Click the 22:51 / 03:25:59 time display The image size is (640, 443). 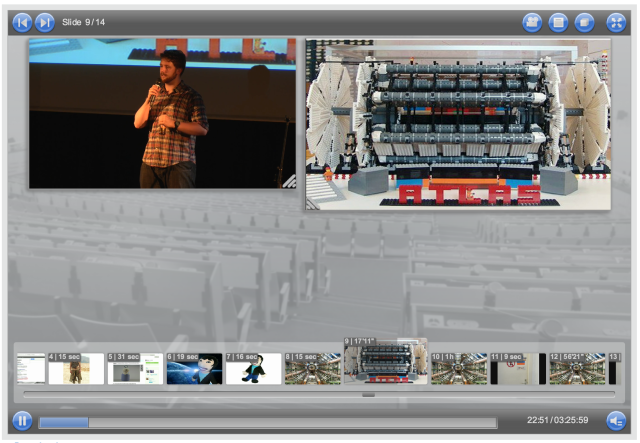tap(558, 420)
